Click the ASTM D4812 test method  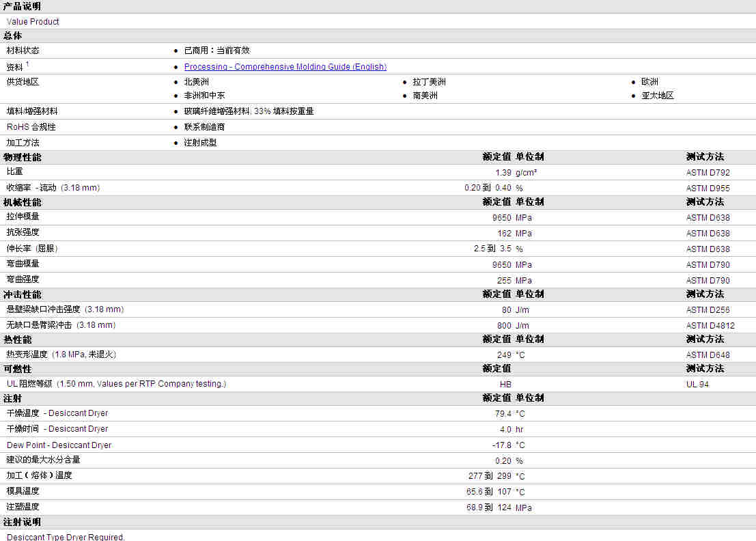coord(710,326)
